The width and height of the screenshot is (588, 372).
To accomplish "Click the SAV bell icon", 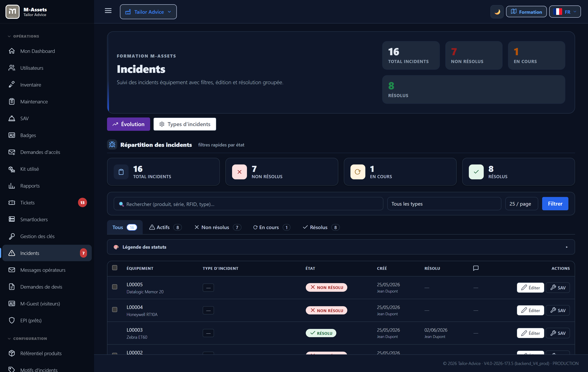I will [12, 118].
